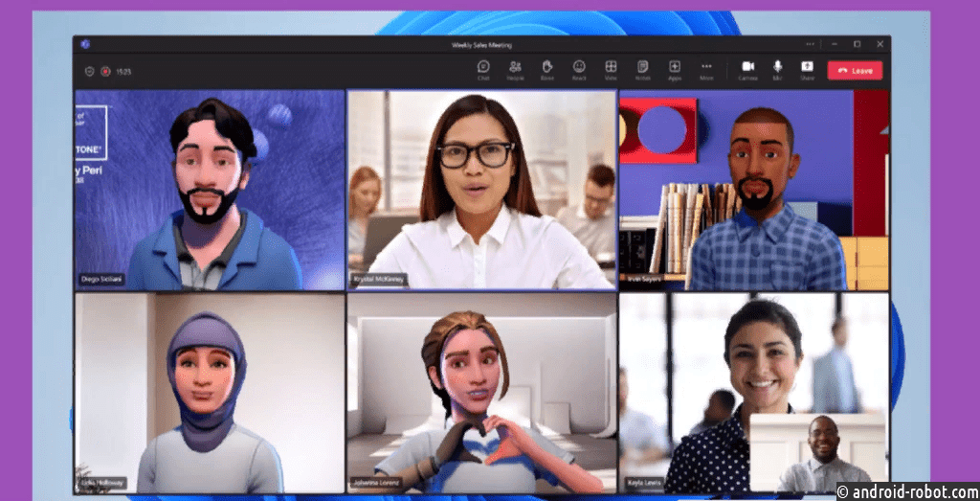This screenshot has width=980, height=501.
Task: Select Diego Siciliani's avatar video tile
Action: point(210,190)
